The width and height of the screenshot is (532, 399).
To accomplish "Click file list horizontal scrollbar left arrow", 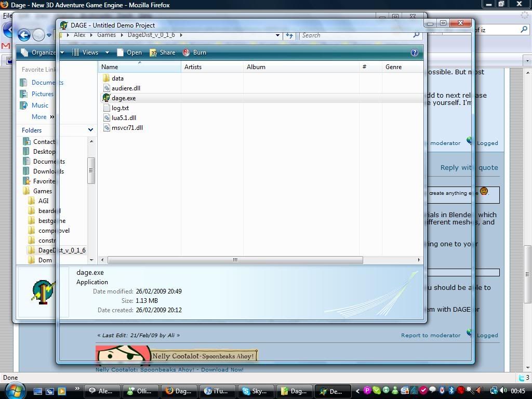I will 102,260.
